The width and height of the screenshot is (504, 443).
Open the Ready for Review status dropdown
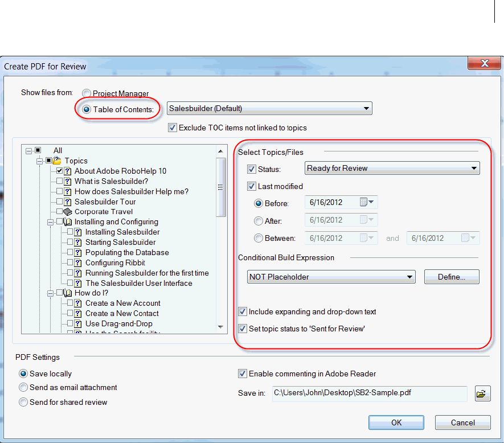pos(392,168)
